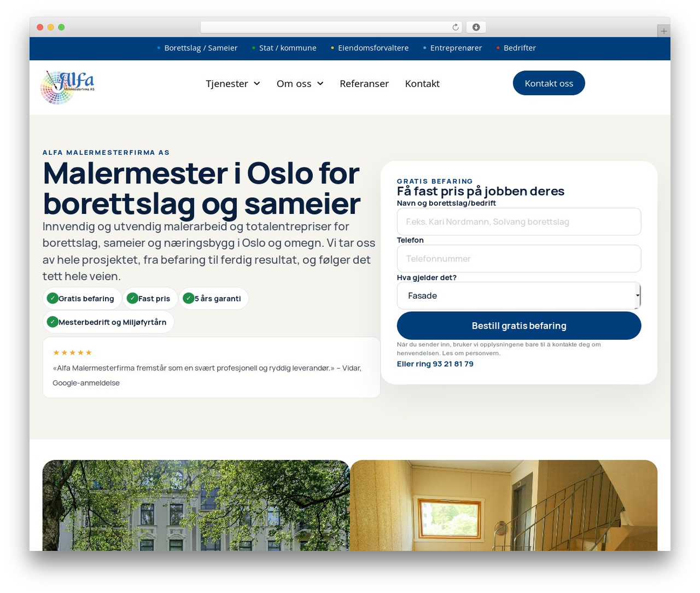700x593 pixels.
Task: Click the 'GRATIS BEFARING' form label
Action: (435, 181)
